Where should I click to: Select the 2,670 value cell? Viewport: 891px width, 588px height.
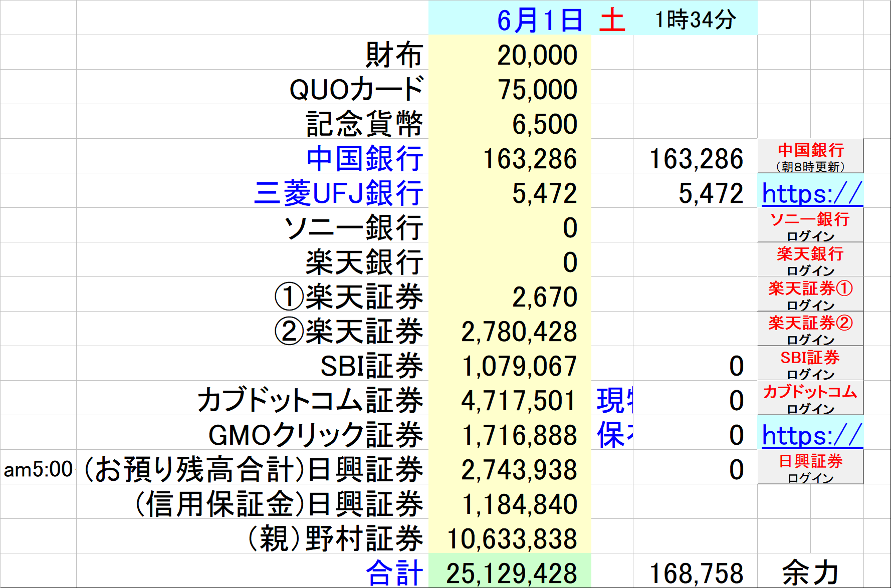tap(510, 295)
